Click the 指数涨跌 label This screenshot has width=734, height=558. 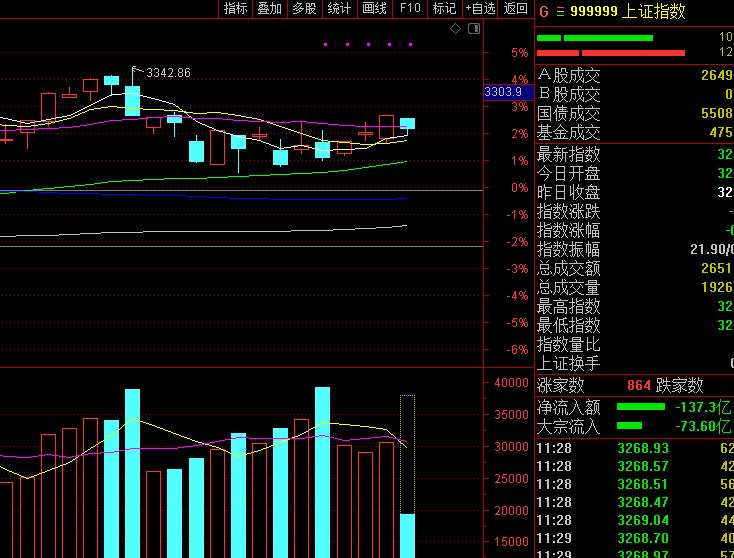click(569, 212)
